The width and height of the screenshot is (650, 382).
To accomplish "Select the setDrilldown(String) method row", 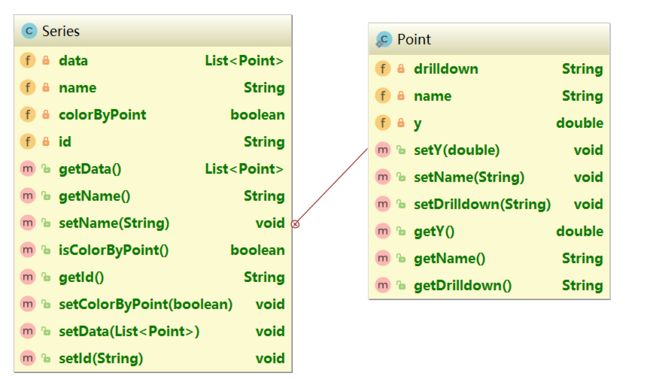I will point(489,204).
